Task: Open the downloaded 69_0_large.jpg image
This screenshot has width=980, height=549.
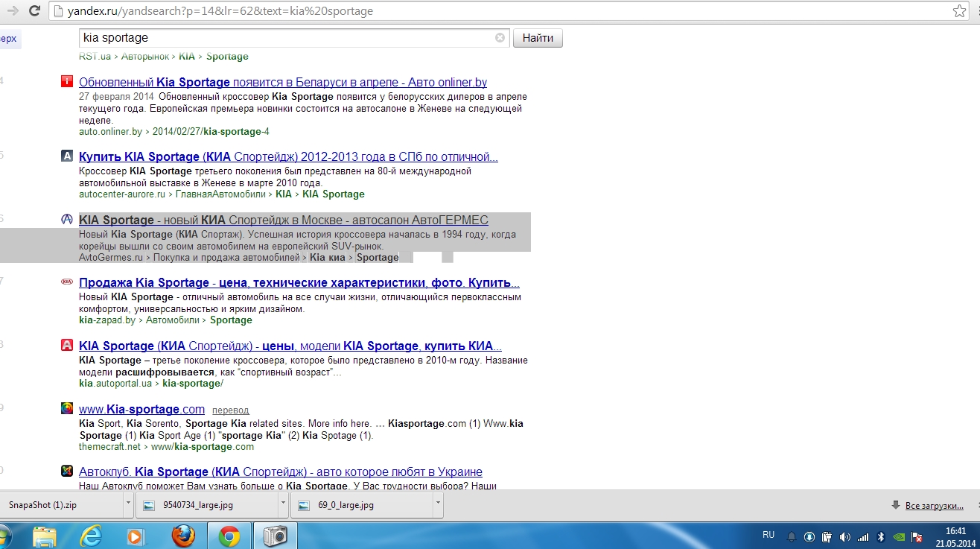Action: click(363, 504)
